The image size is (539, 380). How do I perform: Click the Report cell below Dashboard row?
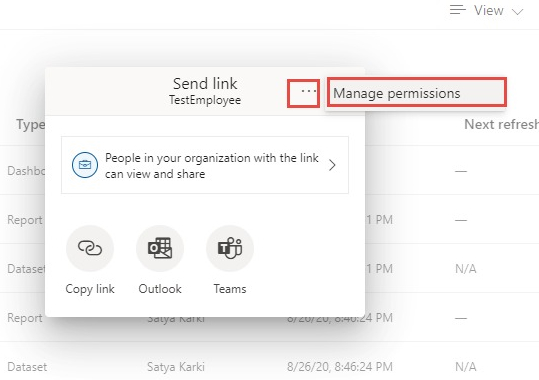point(25,220)
